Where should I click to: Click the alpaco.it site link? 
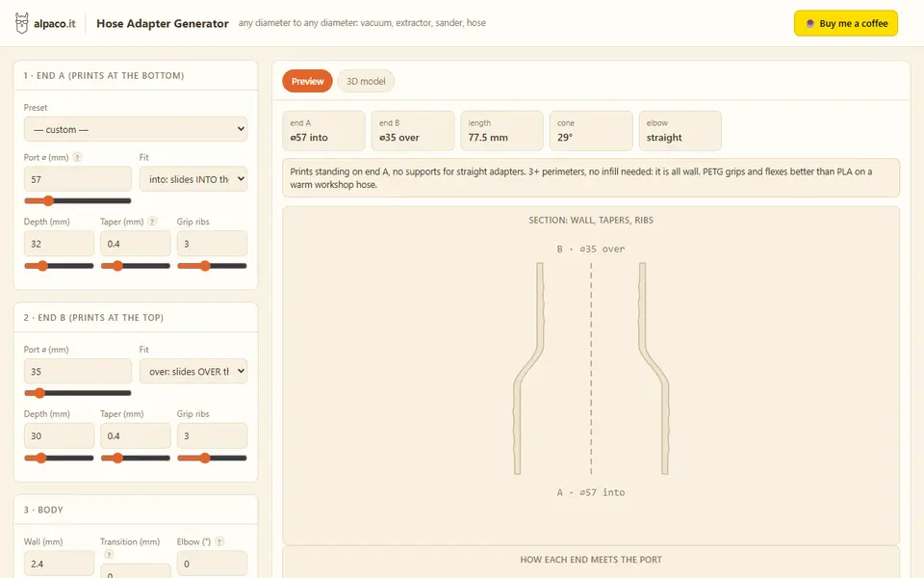click(x=45, y=23)
